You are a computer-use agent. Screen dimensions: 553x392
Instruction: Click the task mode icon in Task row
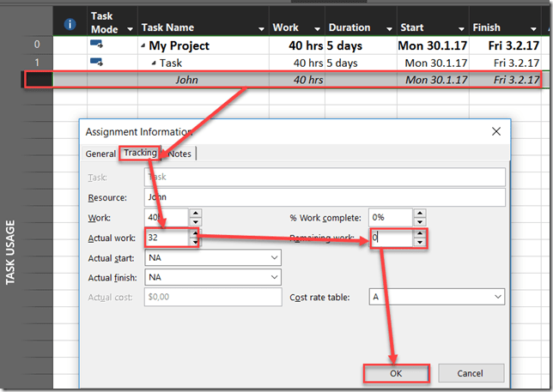pyautogui.click(x=97, y=63)
